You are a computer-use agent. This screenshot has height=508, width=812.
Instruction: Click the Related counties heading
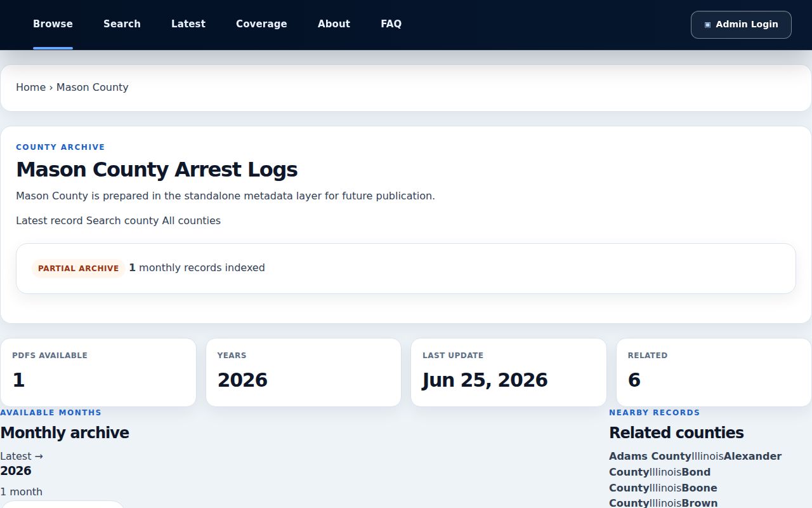676,432
